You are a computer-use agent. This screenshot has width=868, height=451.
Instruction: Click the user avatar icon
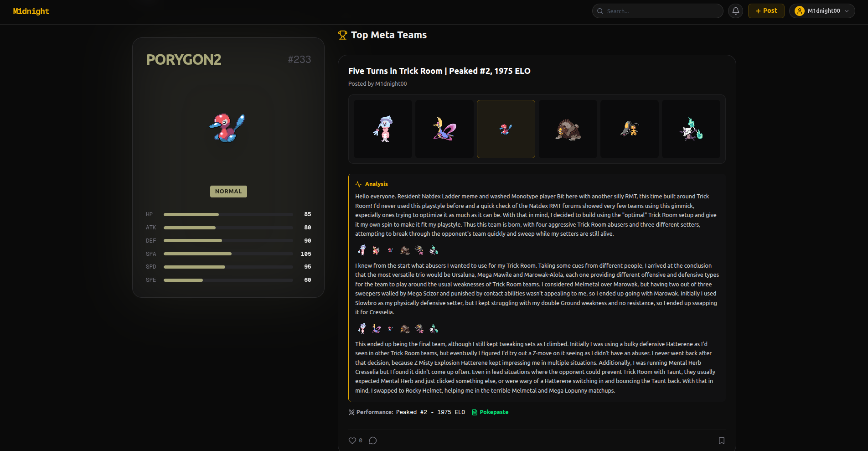(x=799, y=11)
